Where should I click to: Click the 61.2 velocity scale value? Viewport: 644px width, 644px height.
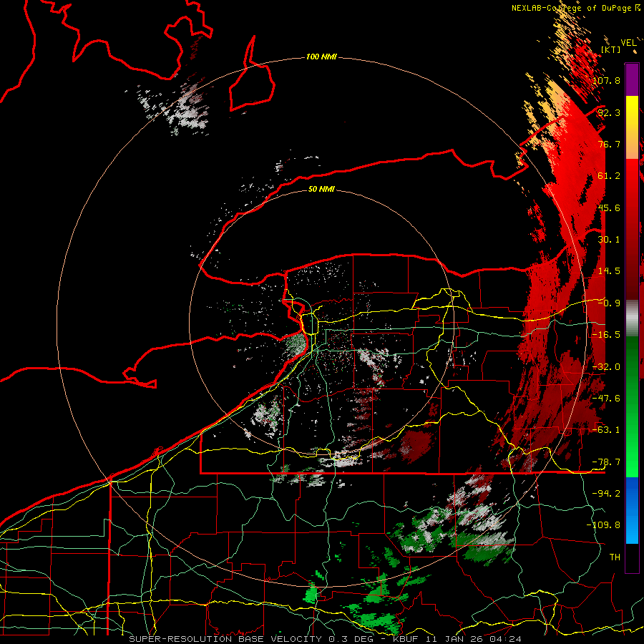pyautogui.click(x=609, y=176)
